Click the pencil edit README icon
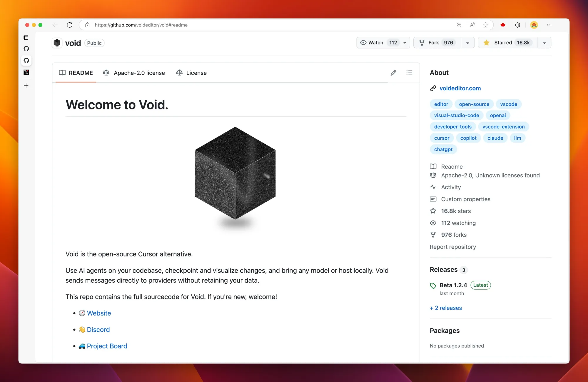 point(393,73)
